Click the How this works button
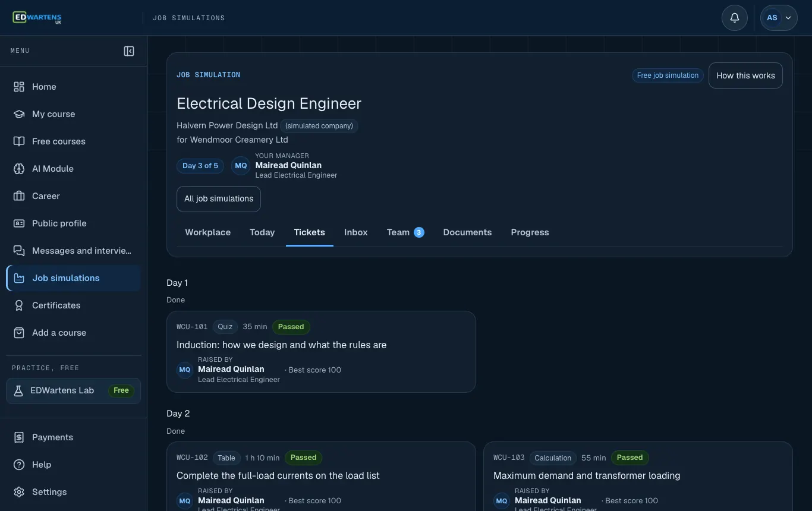The image size is (812, 511). pyautogui.click(x=745, y=75)
